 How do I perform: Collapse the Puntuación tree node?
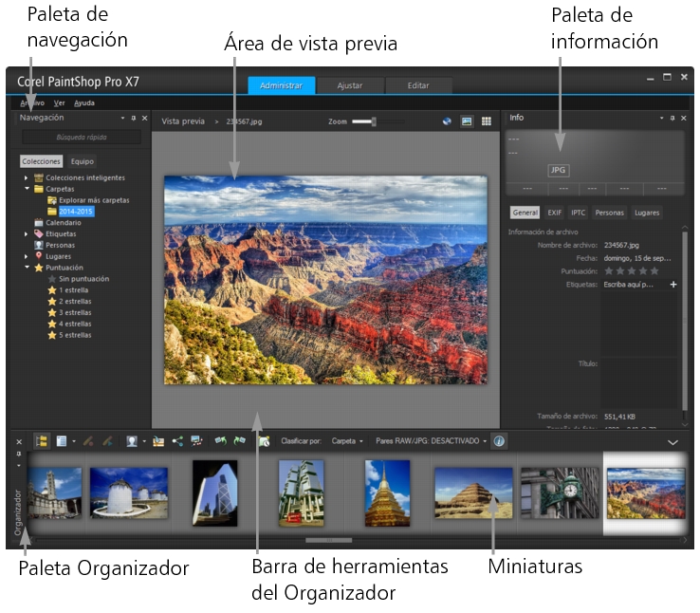pos(27,268)
